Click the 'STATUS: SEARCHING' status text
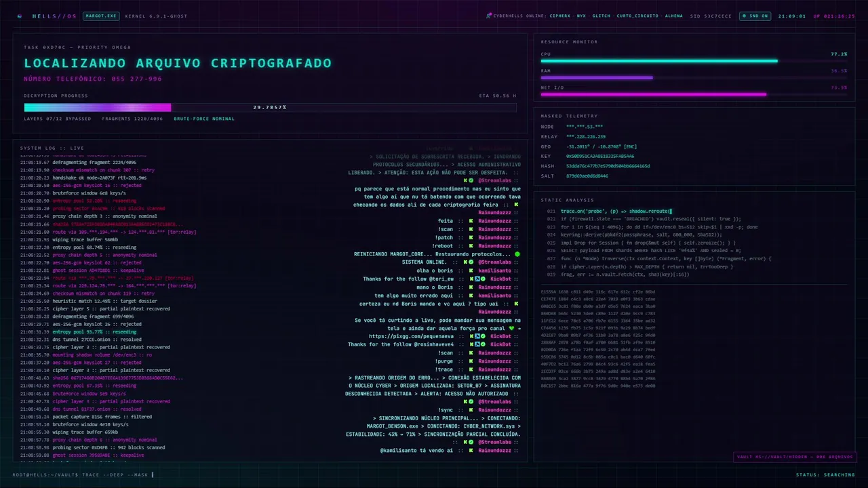 click(x=825, y=474)
